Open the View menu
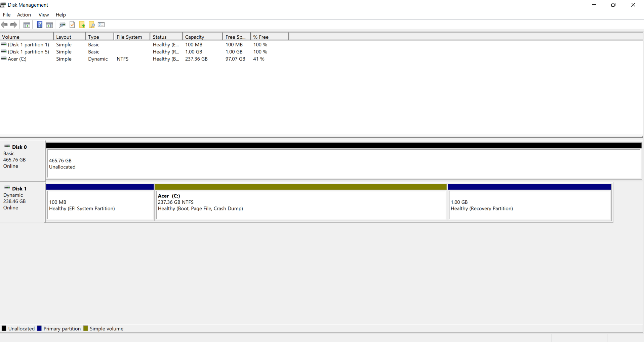 [43, 15]
